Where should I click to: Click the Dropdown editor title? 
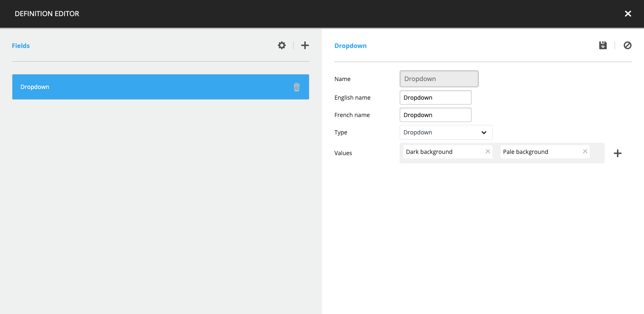tap(350, 46)
